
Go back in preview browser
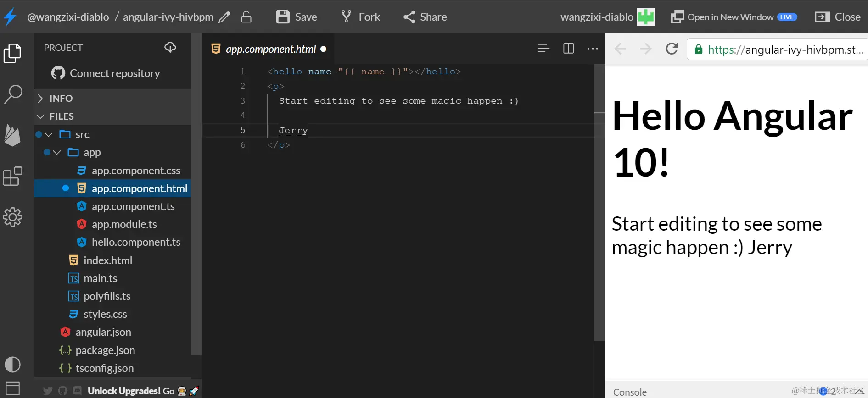620,49
